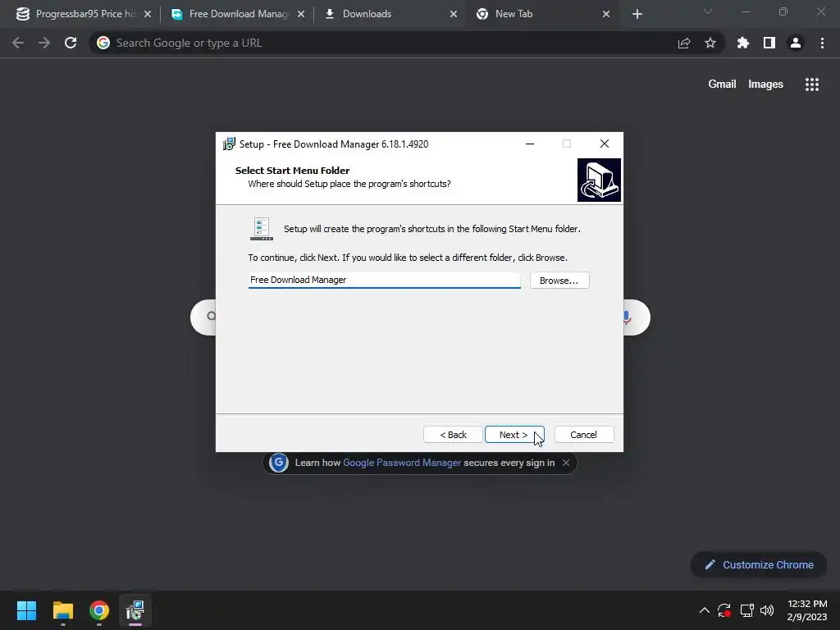Open the Google apps grid

[x=811, y=84]
